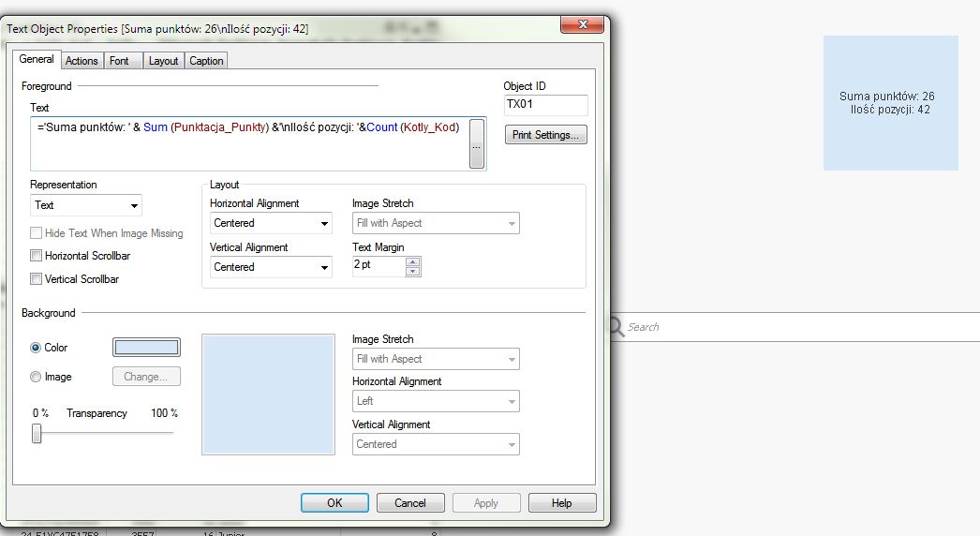Open background Image Stretch dropdown
The height and width of the screenshot is (536, 980).
click(436, 359)
